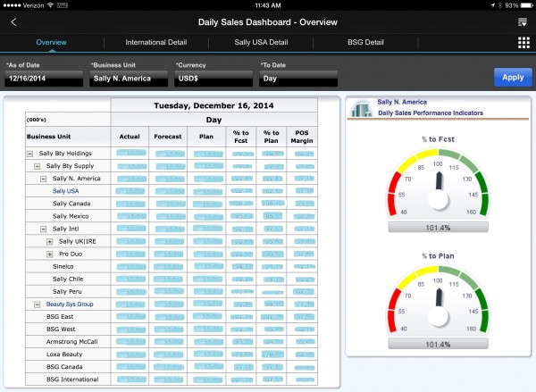Screen dimensions: 536x392
Task: Expand the Sally UK|IRE row
Action: point(49,242)
